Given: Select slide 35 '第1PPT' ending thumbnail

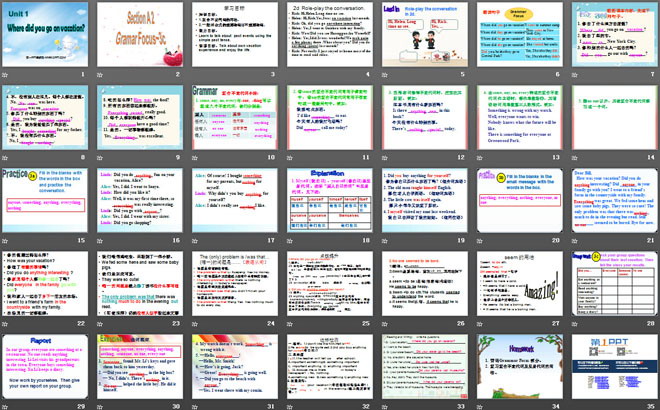Looking at the screenshot, I should click(x=615, y=366).
